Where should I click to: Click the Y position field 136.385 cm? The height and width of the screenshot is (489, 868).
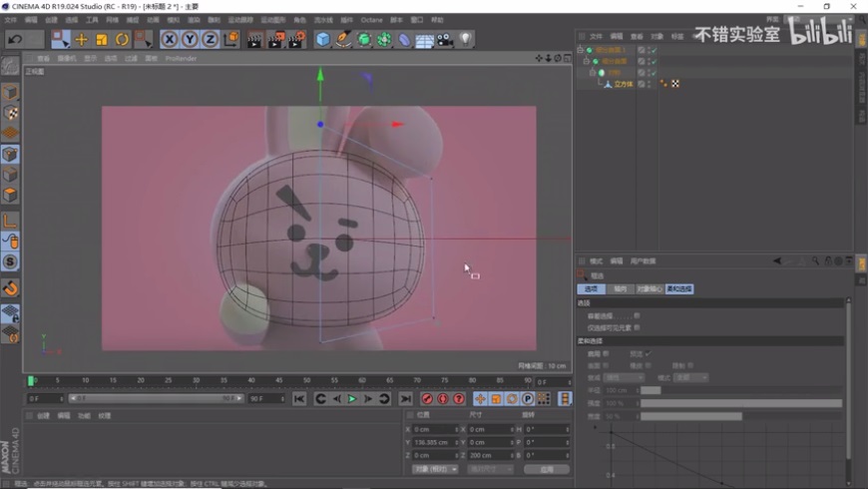click(436, 442)
